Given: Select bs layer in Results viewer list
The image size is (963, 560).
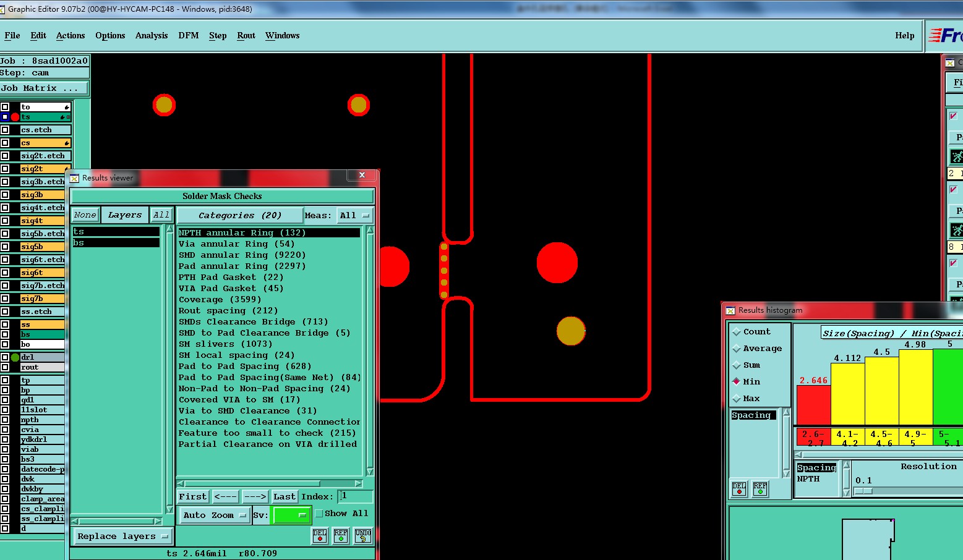Looking at the screenshot, I should point(116,243).
